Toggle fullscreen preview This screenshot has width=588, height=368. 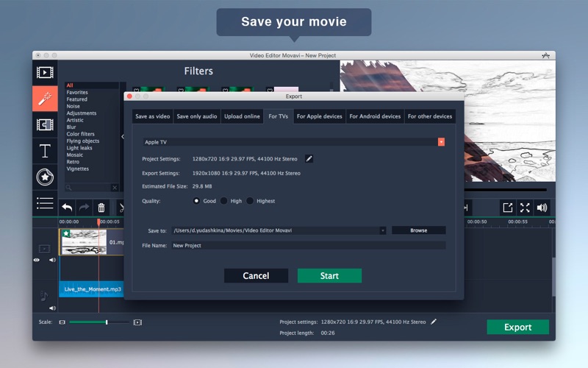(525, 208)
